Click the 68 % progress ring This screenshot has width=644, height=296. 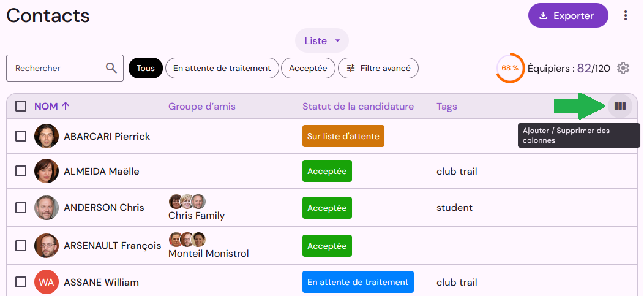510,68
